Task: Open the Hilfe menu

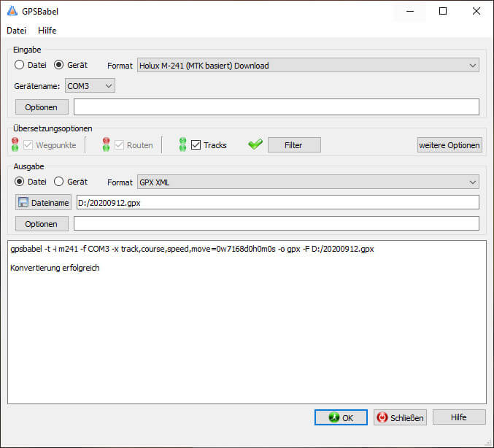Action: click(47, 31)
